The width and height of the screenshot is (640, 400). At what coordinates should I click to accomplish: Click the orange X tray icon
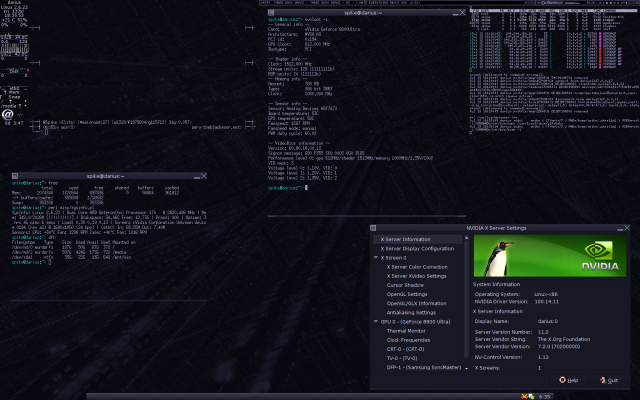524,396
